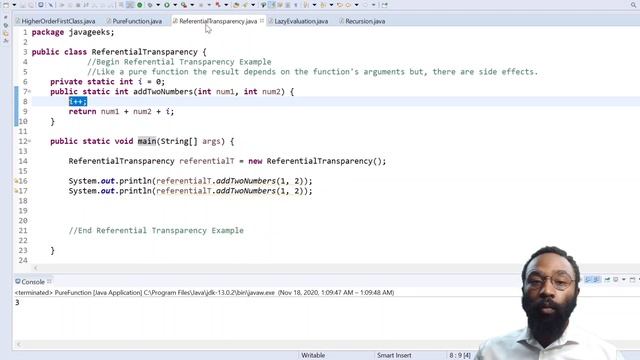Click the Writable status bar entry
Viewport: 640px width, 360px height.
tap(313, 356)
